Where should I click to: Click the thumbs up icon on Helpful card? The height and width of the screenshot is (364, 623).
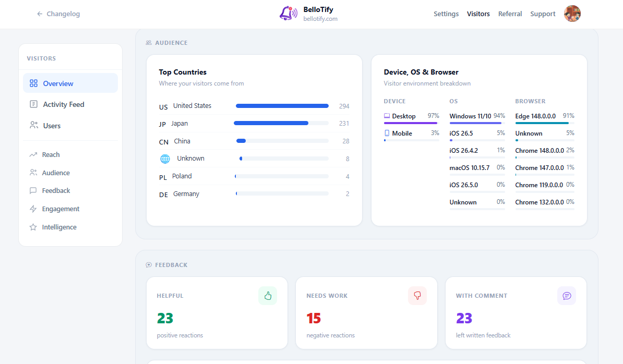[x=268, y=296]
